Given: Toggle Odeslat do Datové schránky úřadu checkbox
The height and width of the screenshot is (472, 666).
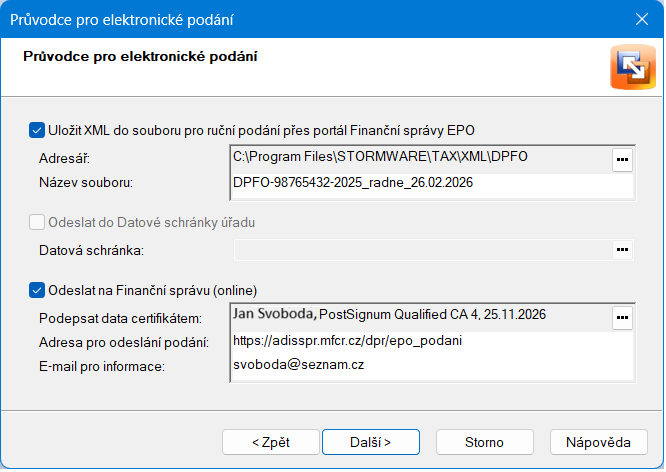Looking at the screenshot, I should 37,222.
